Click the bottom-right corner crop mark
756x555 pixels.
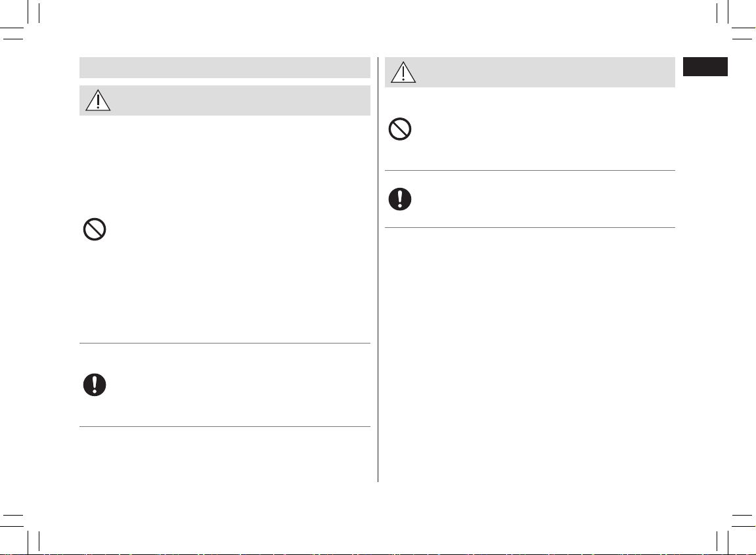736,534
